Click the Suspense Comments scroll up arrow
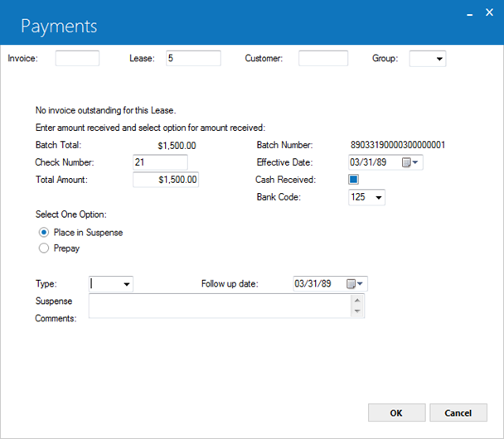Image resolution: width=504 pixels, height=439 pixels. pos(357,301)
